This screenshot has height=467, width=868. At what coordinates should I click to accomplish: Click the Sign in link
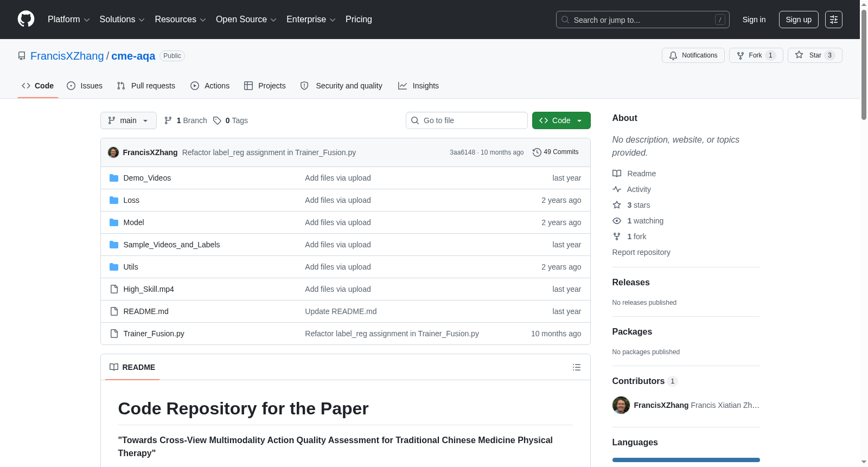pos(754,20)
